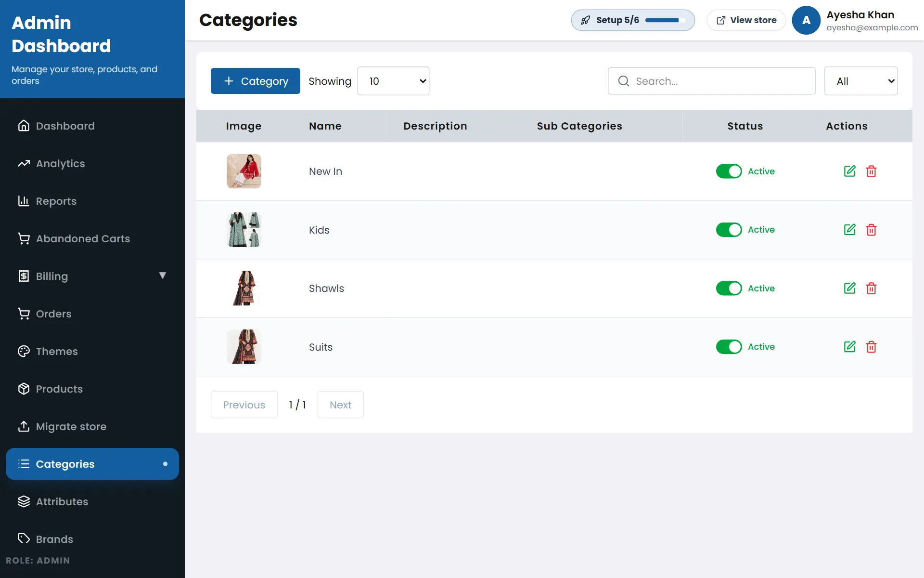Toggle the New In active status
Viewport: 924px width, 578px height.
729,171
